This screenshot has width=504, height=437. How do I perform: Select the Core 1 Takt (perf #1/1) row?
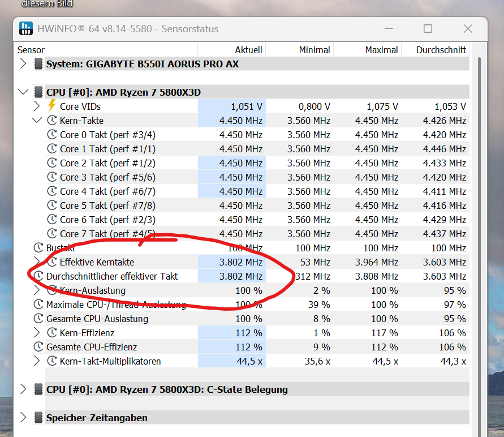[257, 148]
